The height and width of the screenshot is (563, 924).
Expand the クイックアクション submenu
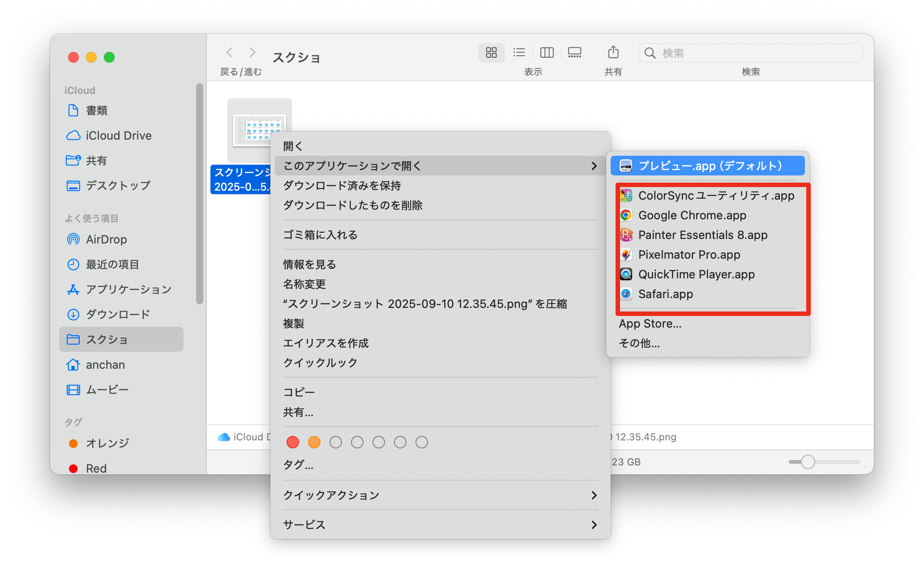(441, 495)
